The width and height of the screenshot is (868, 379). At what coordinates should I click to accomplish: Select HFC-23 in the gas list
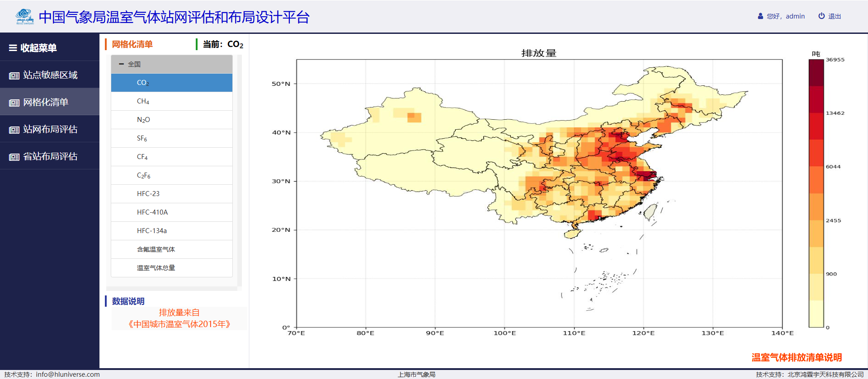148,194
